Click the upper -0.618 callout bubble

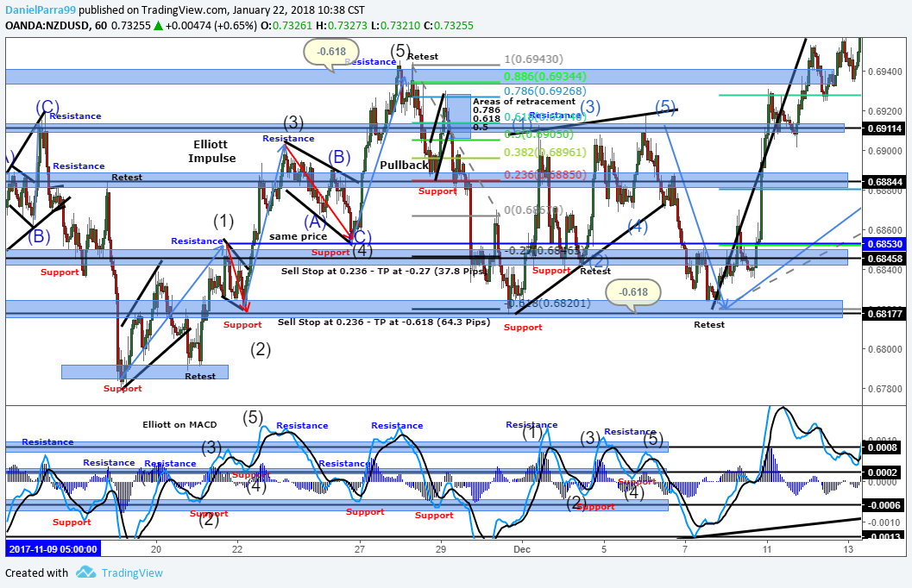[331, 53]
